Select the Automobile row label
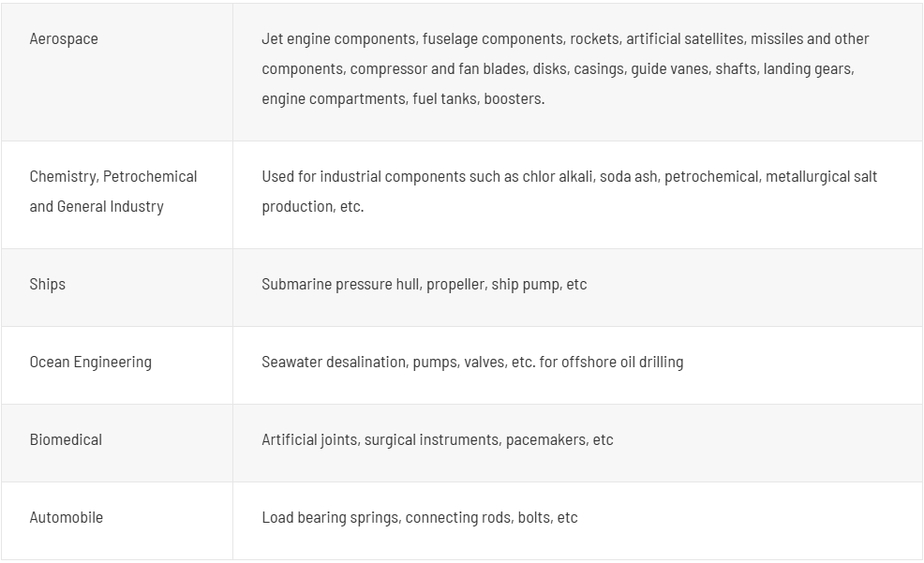The width and height of the screenshot is (924, 563). (66, 518)
